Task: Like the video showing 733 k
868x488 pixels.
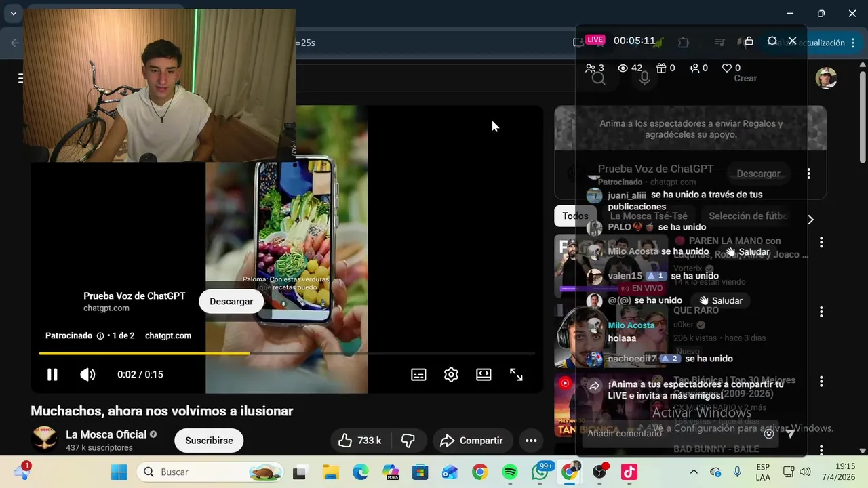Action: click(x=359, y=441)
